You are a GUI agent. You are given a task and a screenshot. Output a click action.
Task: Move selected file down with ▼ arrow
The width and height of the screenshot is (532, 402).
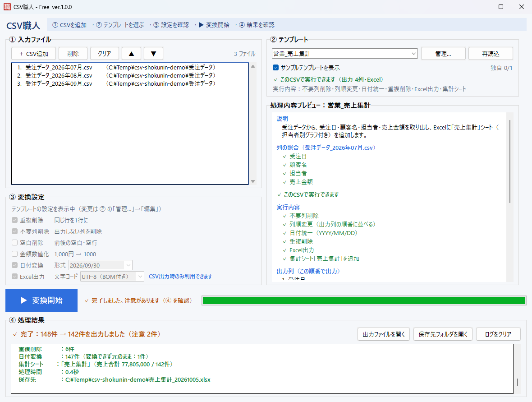[153, 54]
